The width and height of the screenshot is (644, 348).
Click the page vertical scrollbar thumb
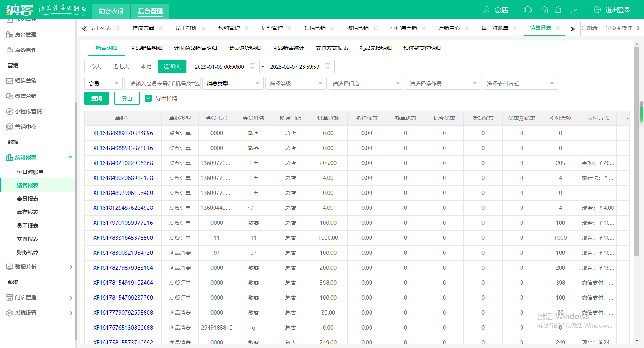point(637,152)
